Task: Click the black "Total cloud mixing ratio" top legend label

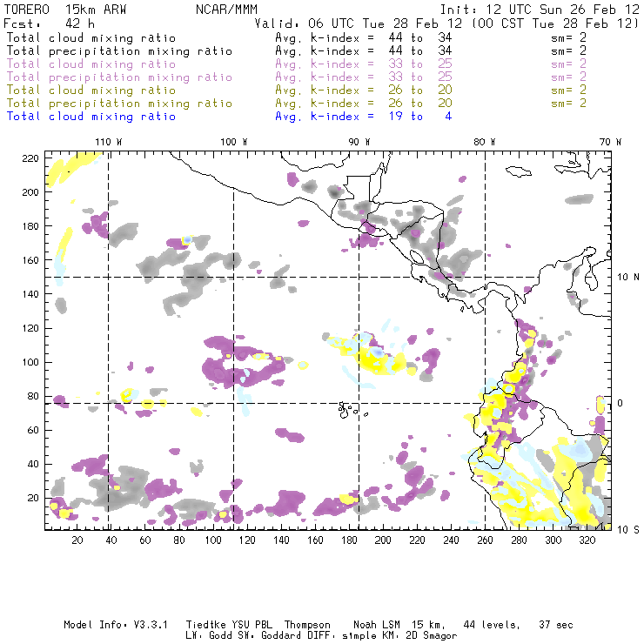Action: pyautogui.click(x=91, y=38)
